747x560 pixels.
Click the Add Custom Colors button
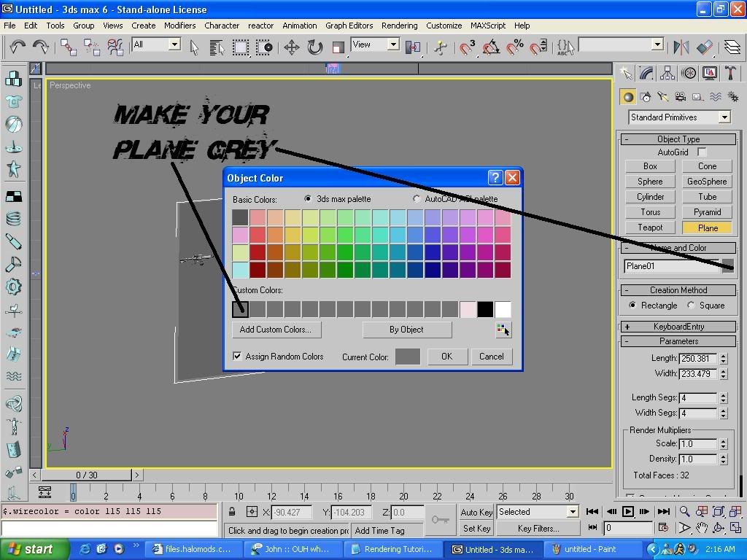pyautogui.click(x=276, y=330)
